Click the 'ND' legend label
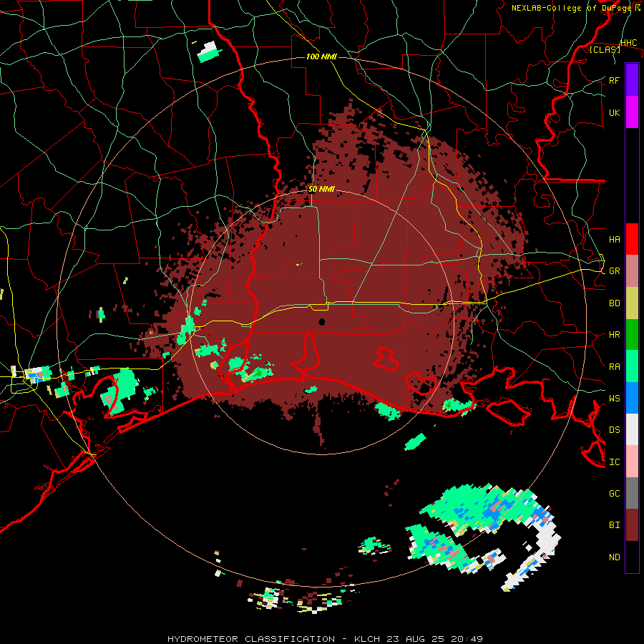The image size is (644, 644). point(614,557)
